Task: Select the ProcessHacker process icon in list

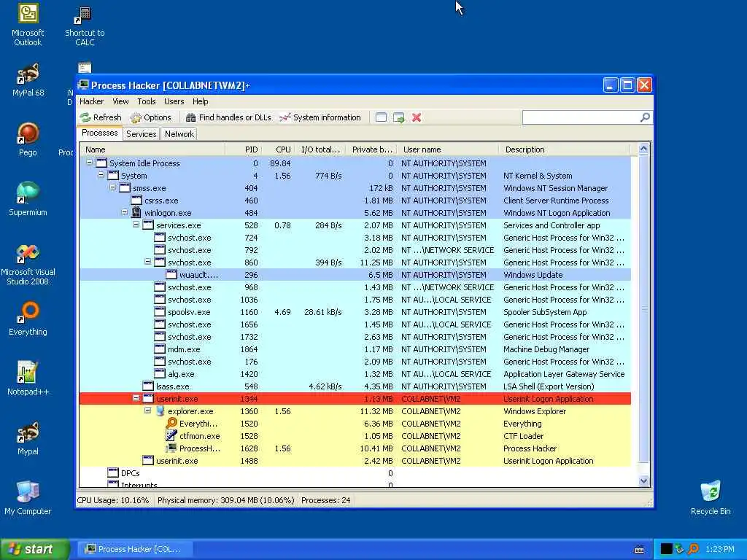Action: pyautogui.click(x=171, y=448)
